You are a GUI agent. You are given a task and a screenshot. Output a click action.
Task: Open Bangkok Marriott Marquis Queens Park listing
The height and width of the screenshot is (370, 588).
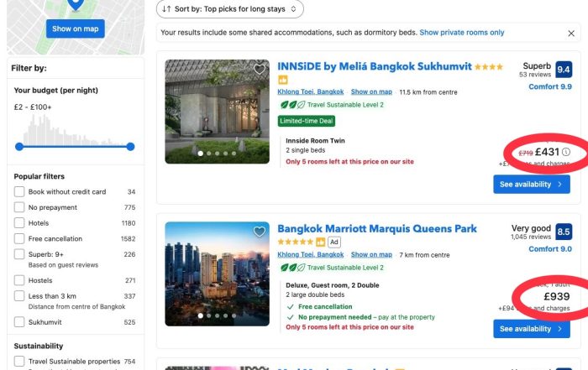pos(377,229)
